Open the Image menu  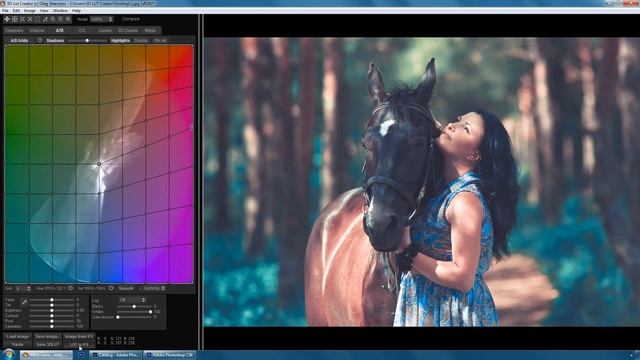pos(30,11)
